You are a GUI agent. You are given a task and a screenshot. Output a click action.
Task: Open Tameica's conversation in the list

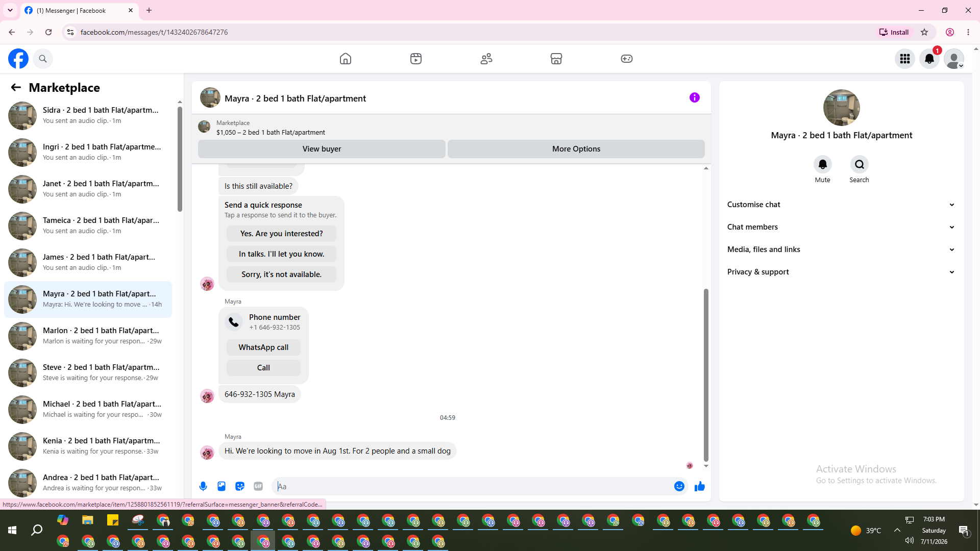coord(88,226)
